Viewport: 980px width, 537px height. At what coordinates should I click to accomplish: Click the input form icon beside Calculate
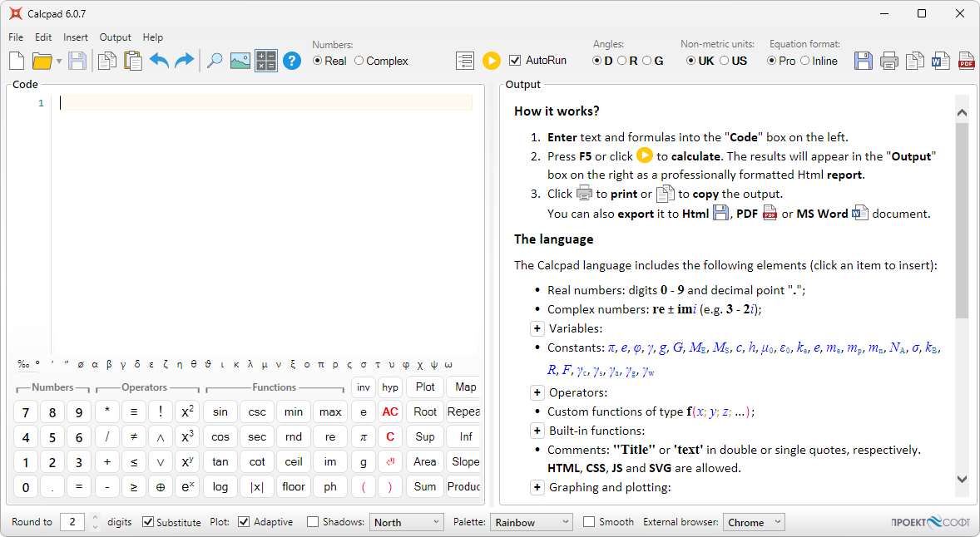pyautogui.click(x=465, y=61)
